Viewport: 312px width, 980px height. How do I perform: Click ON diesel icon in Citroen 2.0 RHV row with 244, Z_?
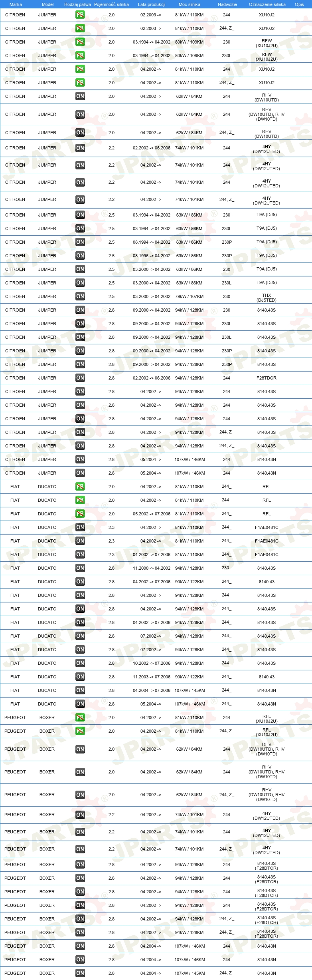tap(80, 133)
